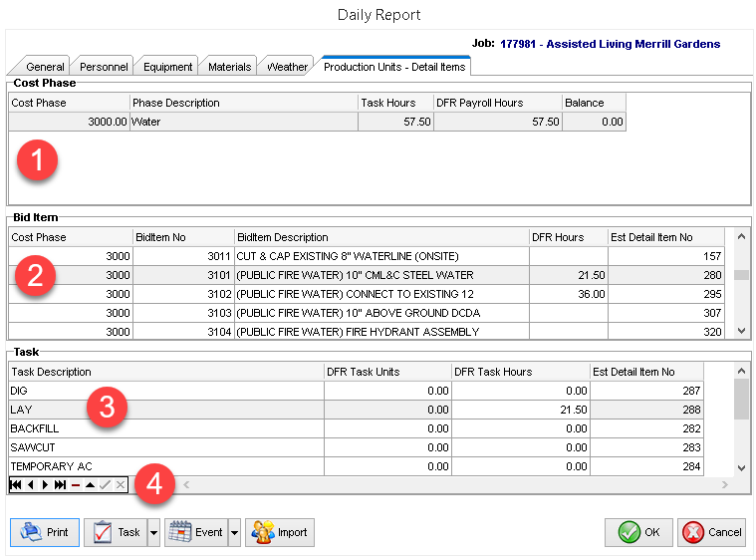Go to first record in navigator
The width and height of the screenshot is (756, 560).
coord(15,484)
